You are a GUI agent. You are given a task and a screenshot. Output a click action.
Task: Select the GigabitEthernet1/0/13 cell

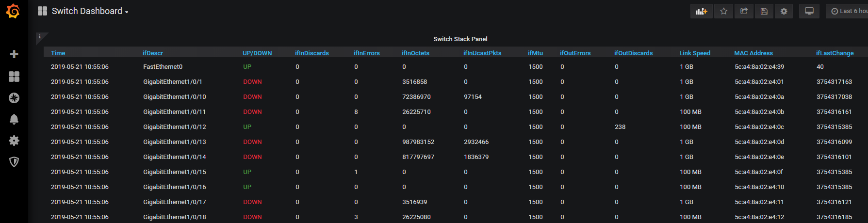pyautogui.click(x=175, y=142)
